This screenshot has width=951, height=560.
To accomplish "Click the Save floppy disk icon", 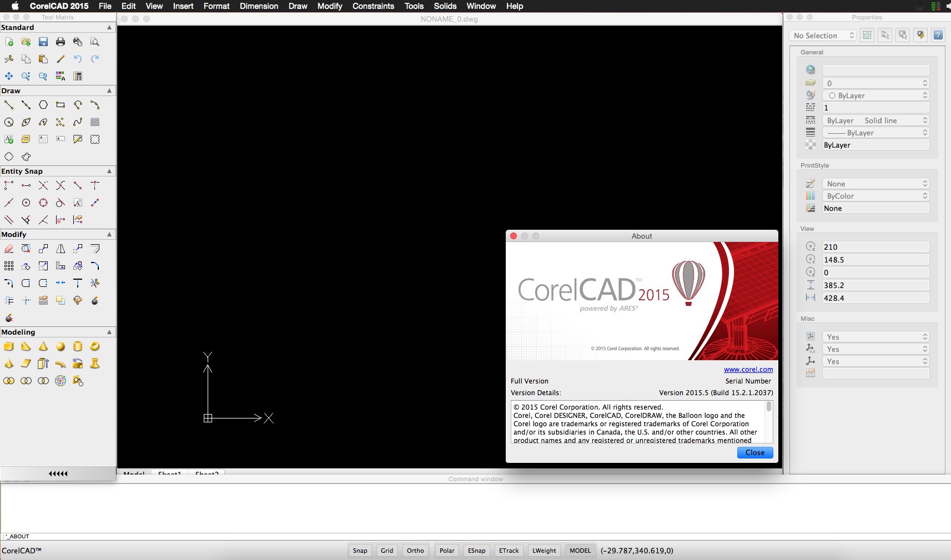I will (43, 42).
